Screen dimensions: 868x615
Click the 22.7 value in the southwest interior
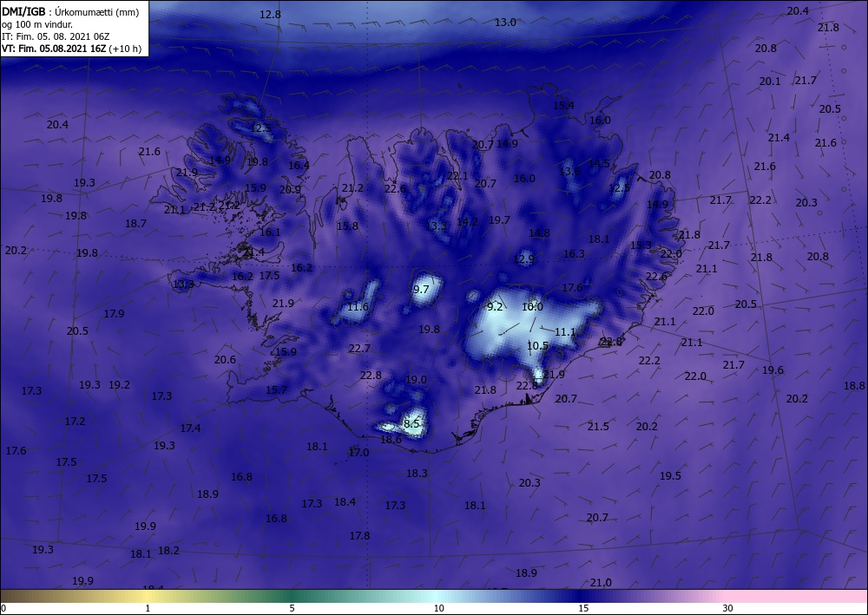360,349
